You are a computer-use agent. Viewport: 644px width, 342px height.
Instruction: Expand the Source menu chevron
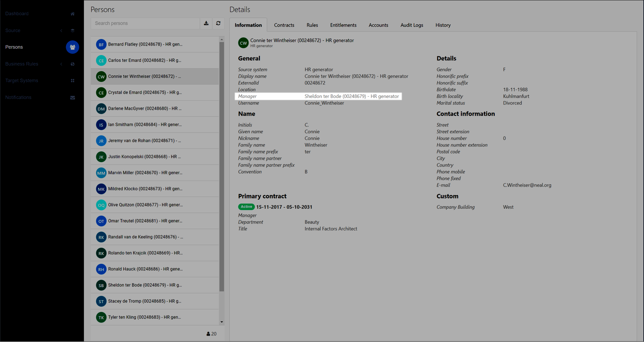pos(61,31)
